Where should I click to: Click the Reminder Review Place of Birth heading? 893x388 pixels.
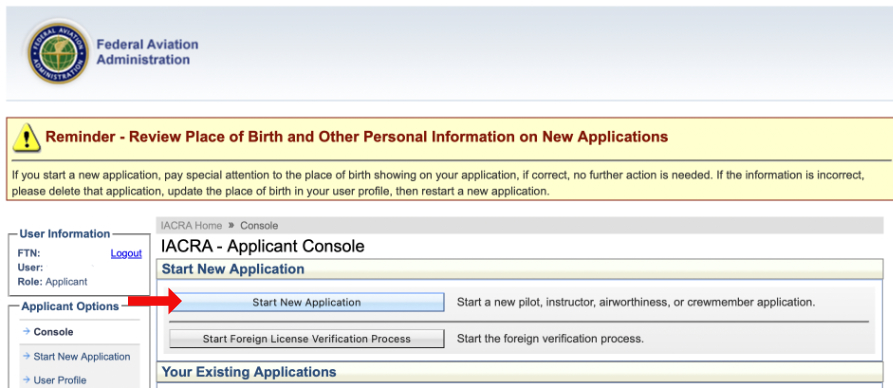click(357, 137)
